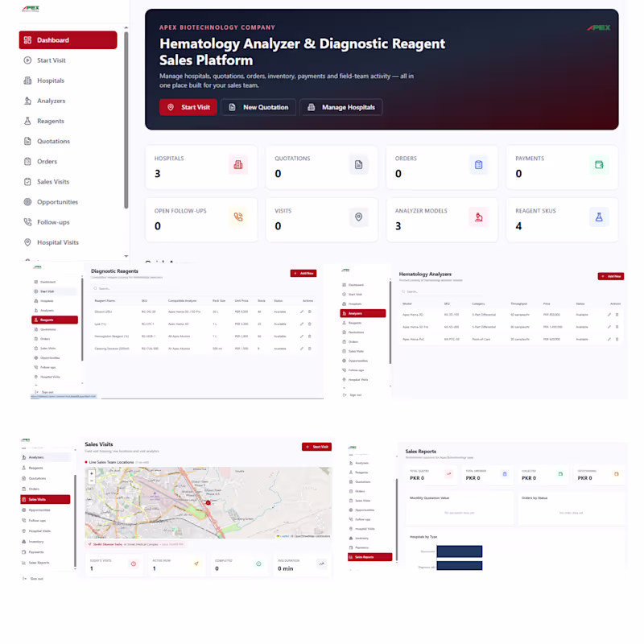Click the red location marker on the map

[208, 502]
